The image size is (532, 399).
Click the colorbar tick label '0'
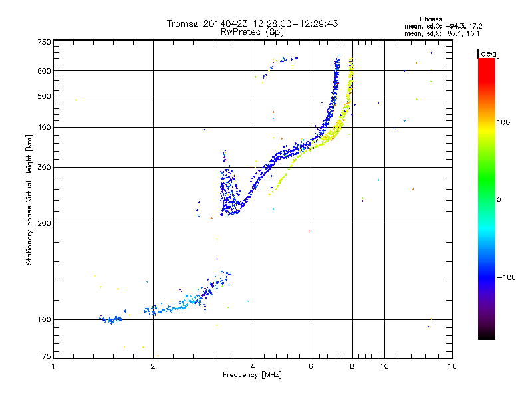coord(499,199)
